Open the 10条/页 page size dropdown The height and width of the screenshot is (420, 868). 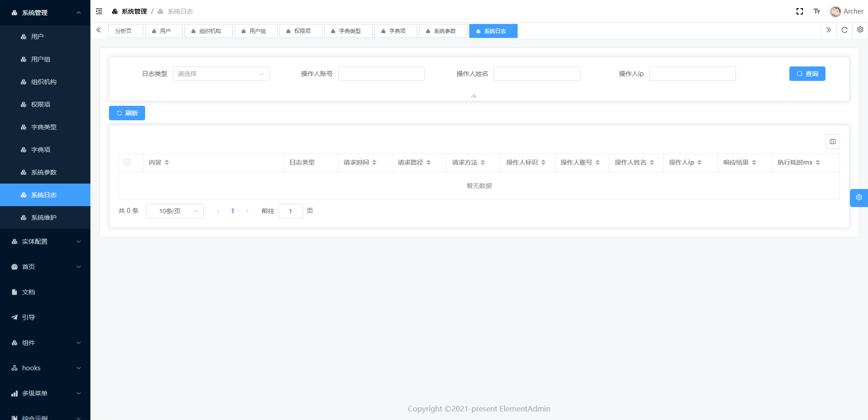tap(175, 211)
